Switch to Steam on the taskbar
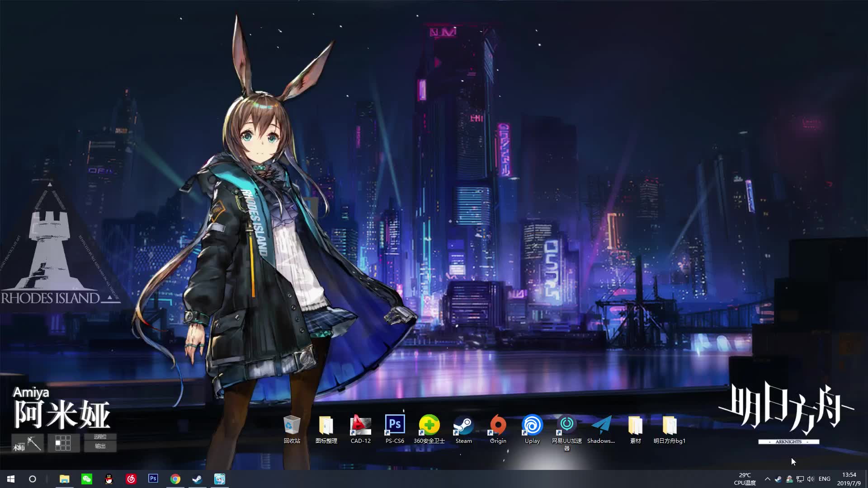Screen dimensions: 868x488 coord(198,479)
